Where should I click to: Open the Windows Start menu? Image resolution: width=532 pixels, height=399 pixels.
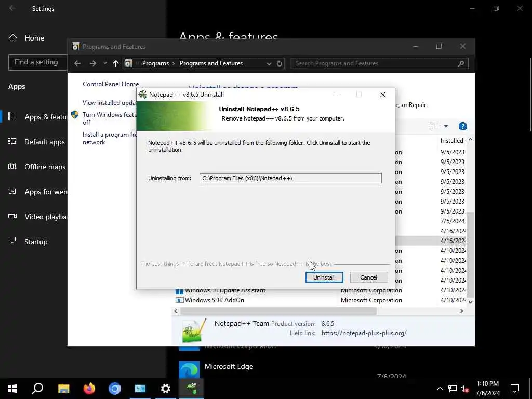12,389
